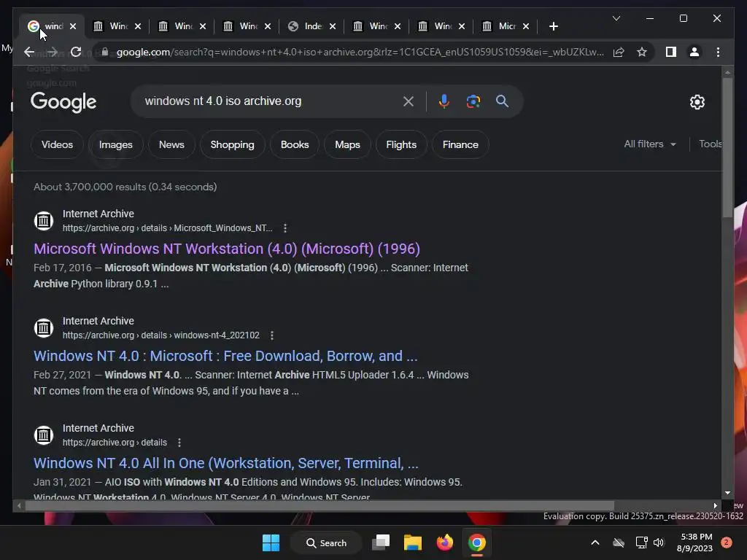Screen dimensions: 747x560
Task: Open clock showing 5:38 PM
Action: pyautogui.click(x=694, y=542)
